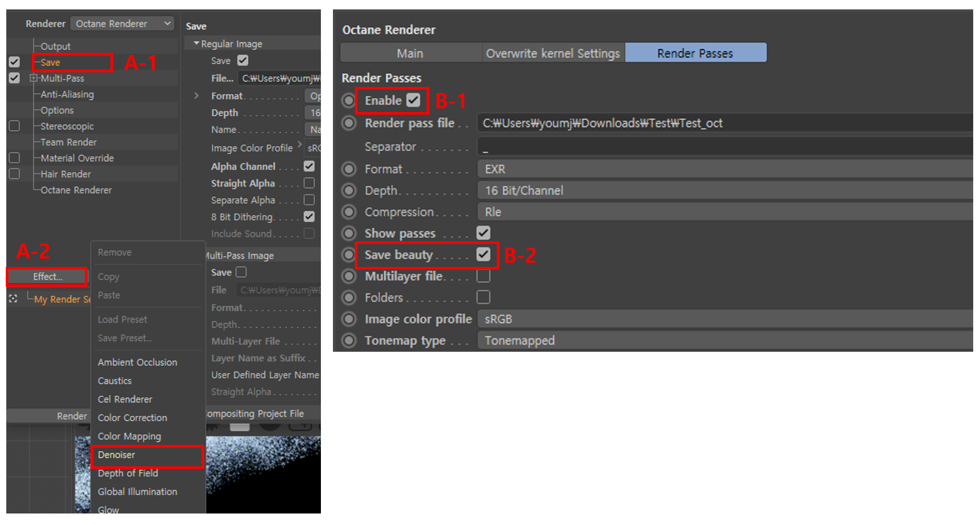
Task: Toggle the Alpha Channel checkbox
Action: coord(309,166)
